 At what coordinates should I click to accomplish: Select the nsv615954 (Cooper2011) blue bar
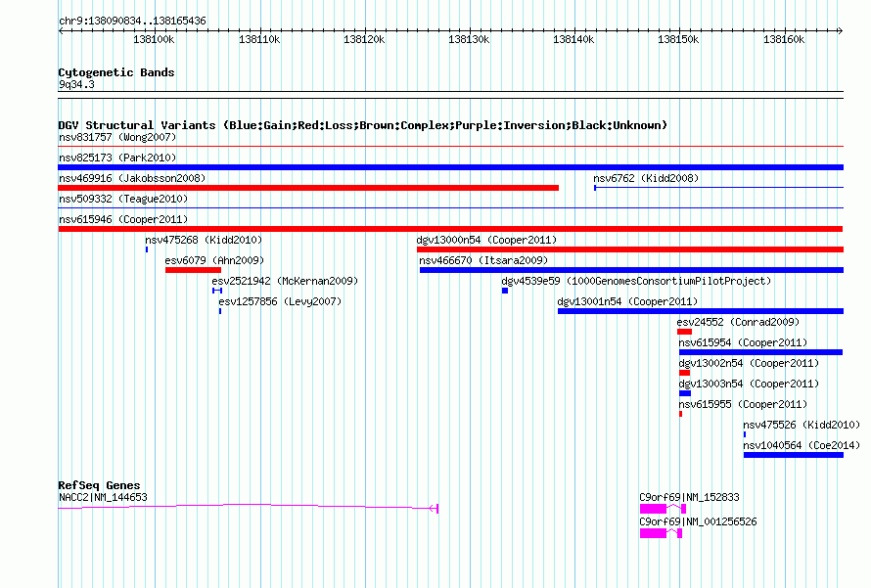click(760, 352)
